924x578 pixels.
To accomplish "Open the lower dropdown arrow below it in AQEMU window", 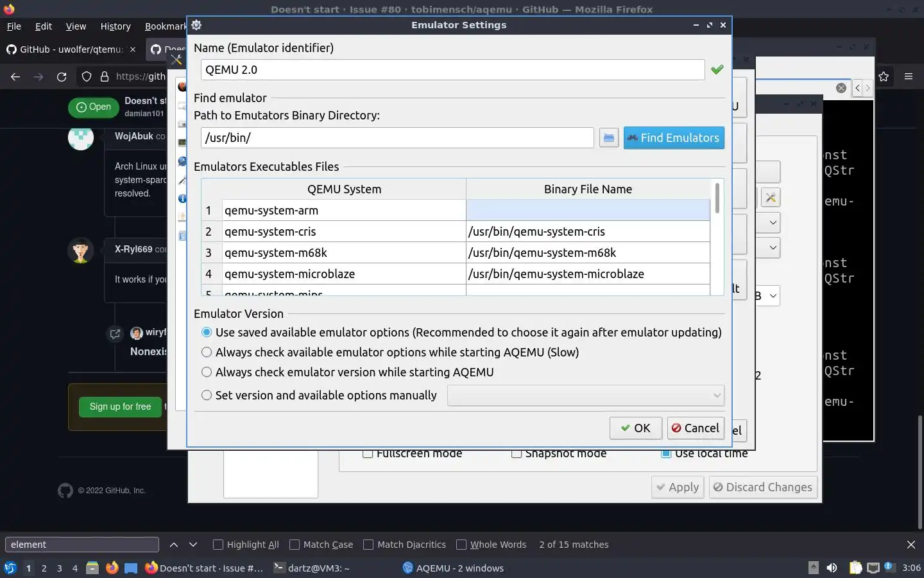I will (x=773, y=247).
